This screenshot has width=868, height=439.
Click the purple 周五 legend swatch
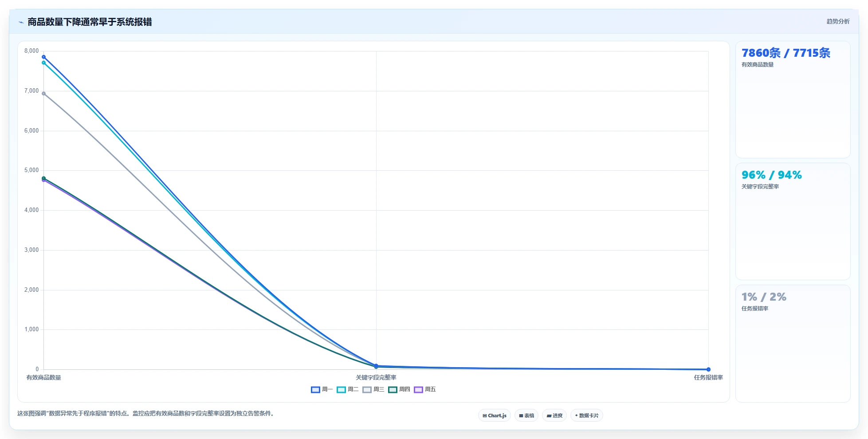[418, 389]
